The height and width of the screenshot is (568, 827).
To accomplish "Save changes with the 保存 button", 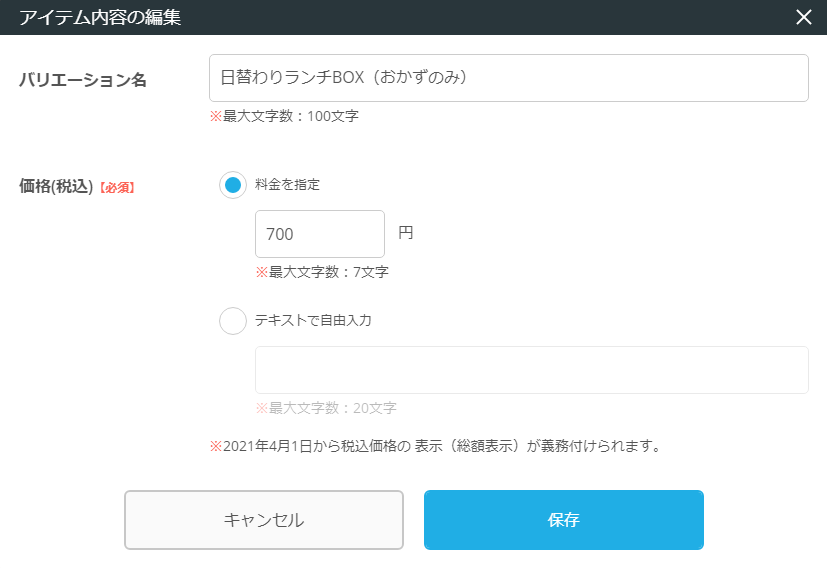I will pos(563,520).
